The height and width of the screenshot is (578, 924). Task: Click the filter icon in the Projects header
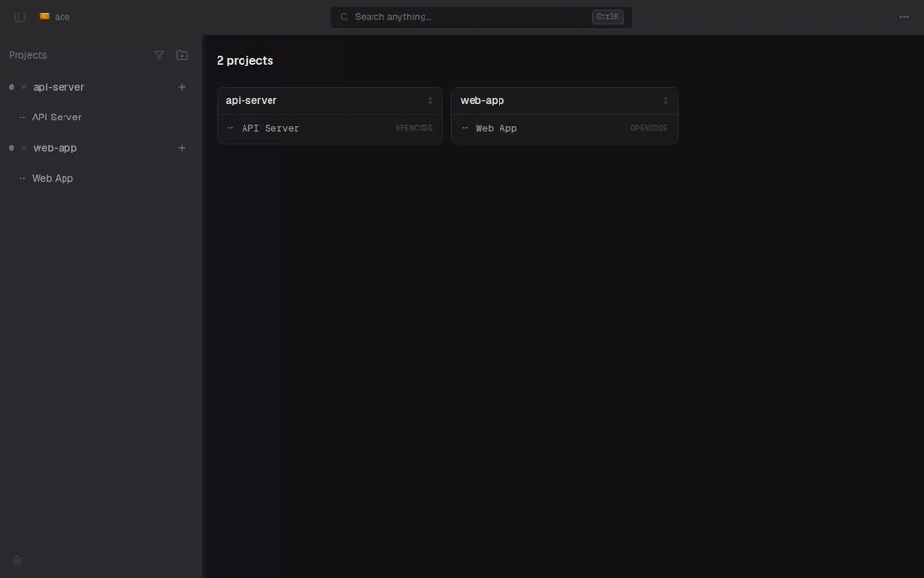[159, 55]
